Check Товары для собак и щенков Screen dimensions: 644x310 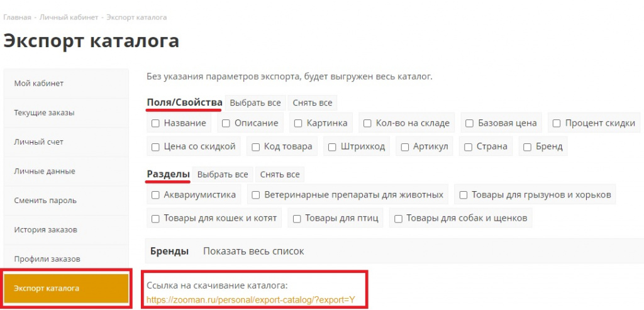click(398, 219)
